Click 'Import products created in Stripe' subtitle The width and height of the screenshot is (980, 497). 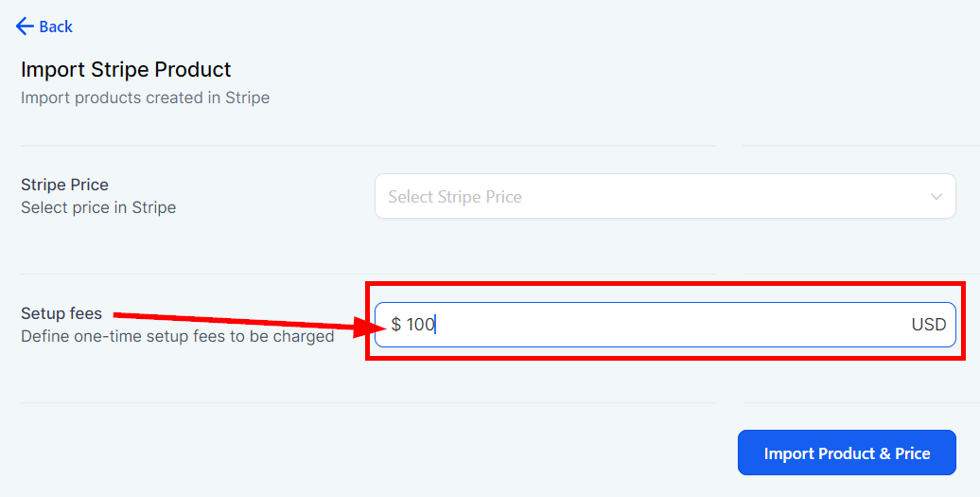tap(145, 98)
